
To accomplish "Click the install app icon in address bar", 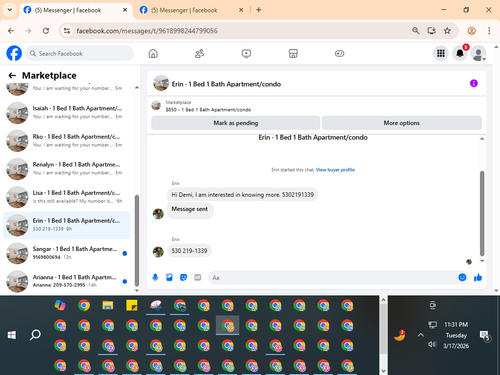I will [431, 31].
